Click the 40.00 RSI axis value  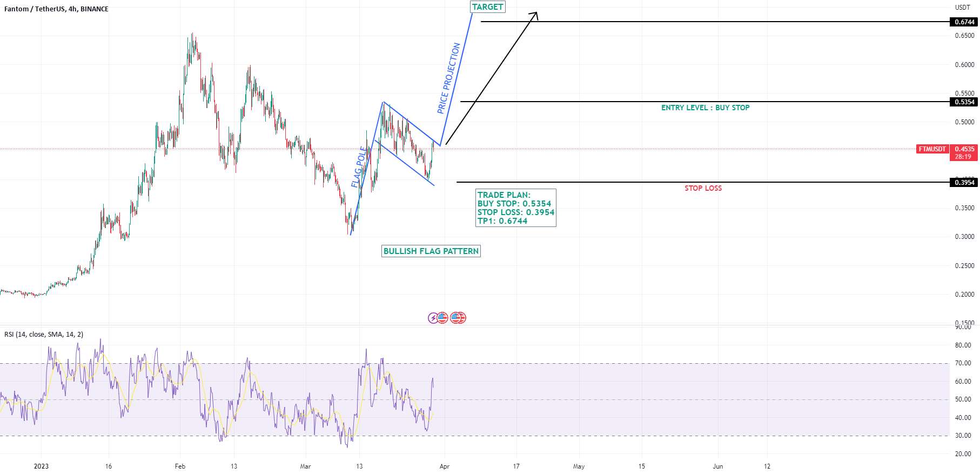pos(963,418)
